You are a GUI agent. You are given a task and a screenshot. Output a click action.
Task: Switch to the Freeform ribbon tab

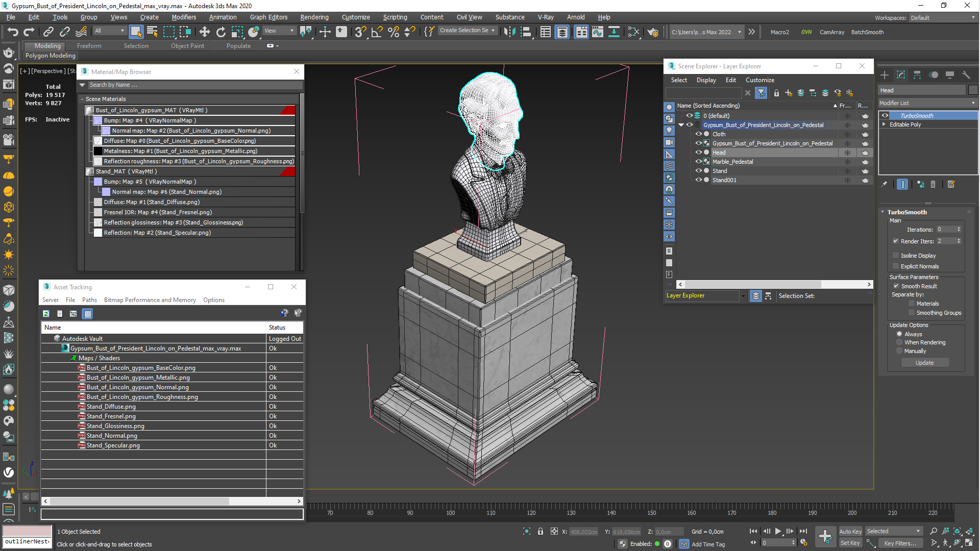[x=89, y=46]
